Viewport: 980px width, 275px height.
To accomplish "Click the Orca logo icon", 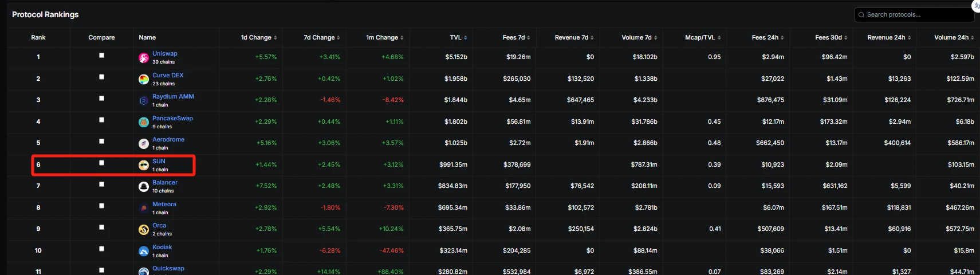I will point(144,230).
